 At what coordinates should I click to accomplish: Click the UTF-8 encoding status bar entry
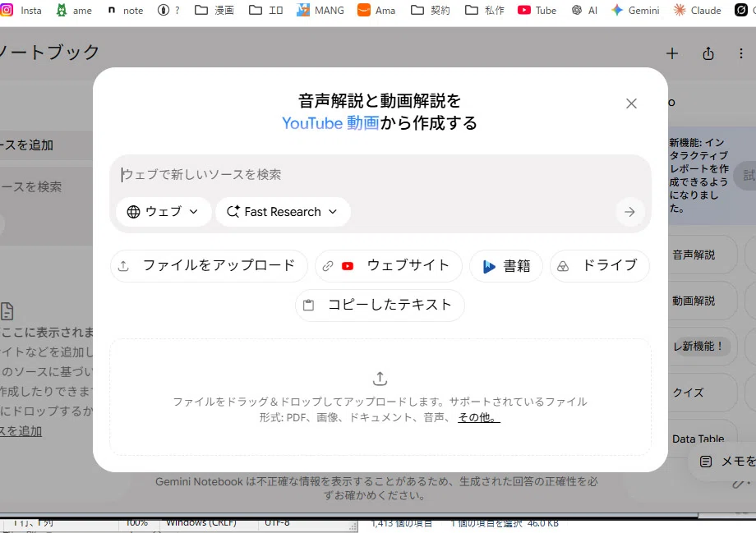tap(277, 523)
